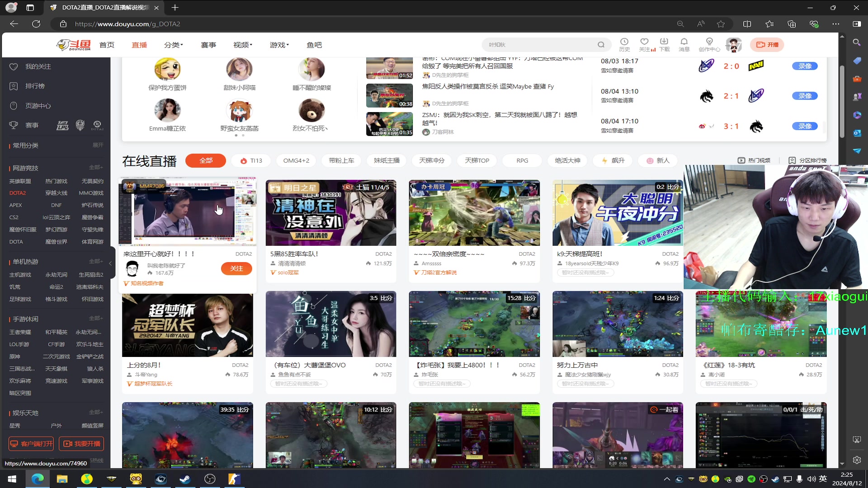
Task: Open browser sidebar Outlook icon
Action: pos(857,133)
